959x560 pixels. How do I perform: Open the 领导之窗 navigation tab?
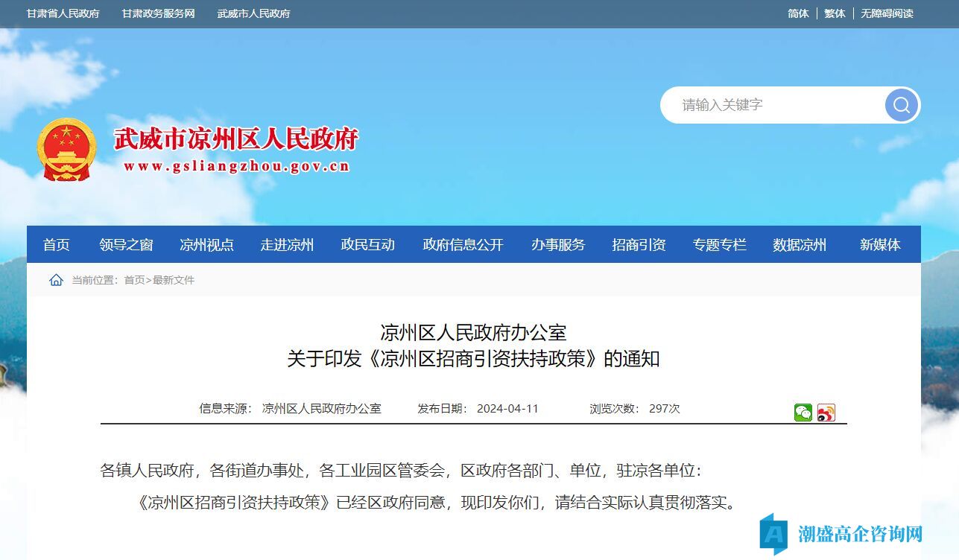126,245
